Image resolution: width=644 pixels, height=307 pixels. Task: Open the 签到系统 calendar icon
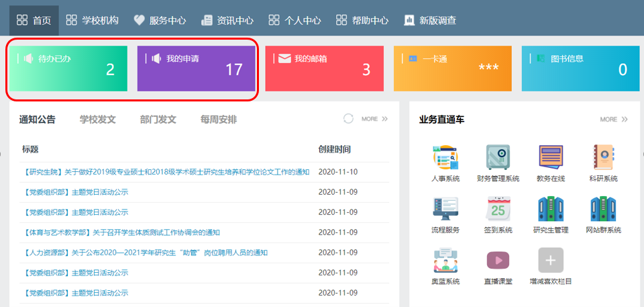[498, 209]
